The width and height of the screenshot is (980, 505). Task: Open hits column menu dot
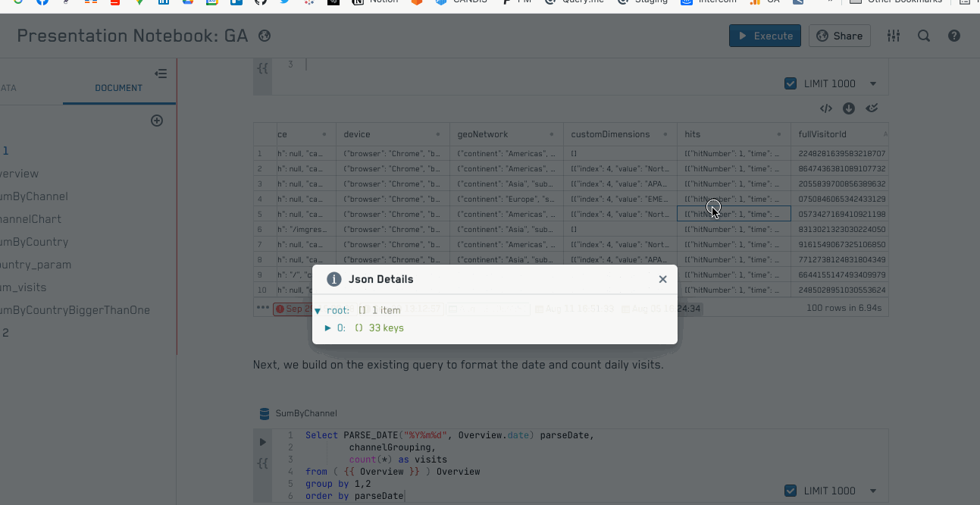click(x=779, y=134)
